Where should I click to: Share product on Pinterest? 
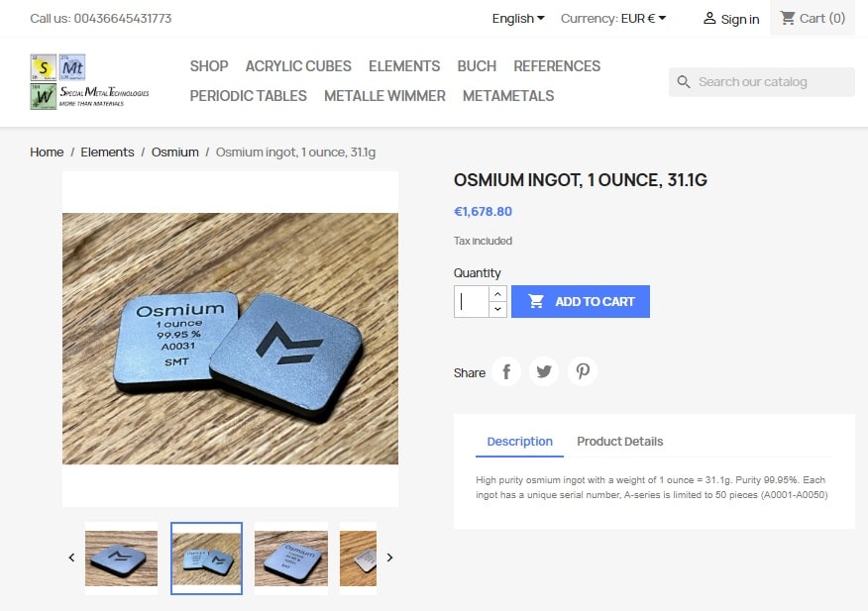(x=582, y=371)
